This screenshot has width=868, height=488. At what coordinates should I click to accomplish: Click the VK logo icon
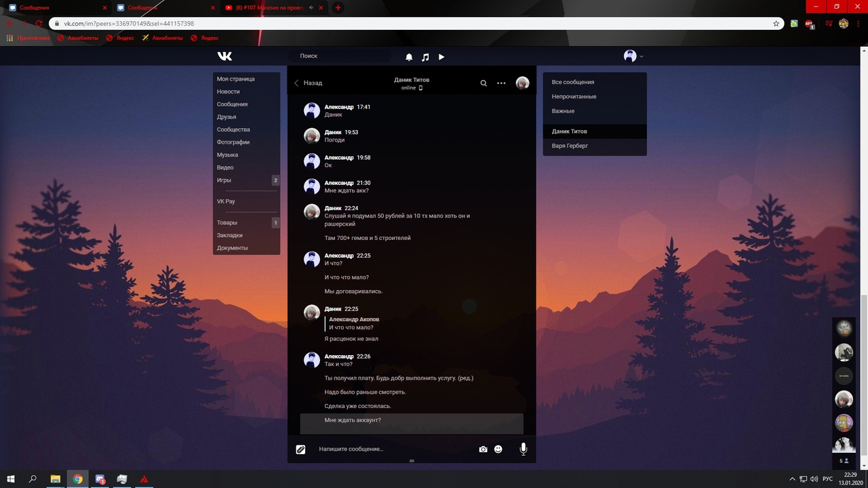coord(224,56)
